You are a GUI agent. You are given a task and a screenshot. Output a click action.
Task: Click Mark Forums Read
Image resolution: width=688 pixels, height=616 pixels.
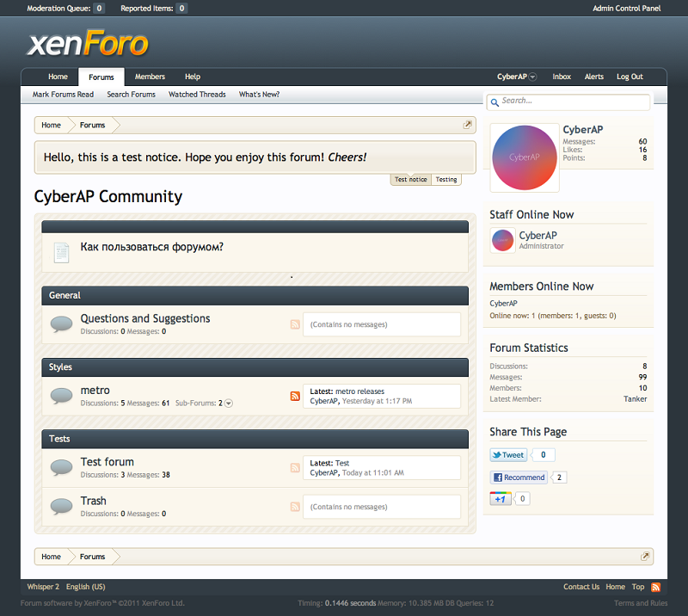coord(63,95)
